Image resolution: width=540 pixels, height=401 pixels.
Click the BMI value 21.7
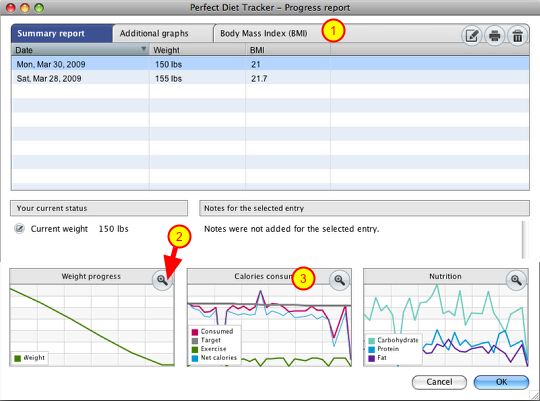259,79
